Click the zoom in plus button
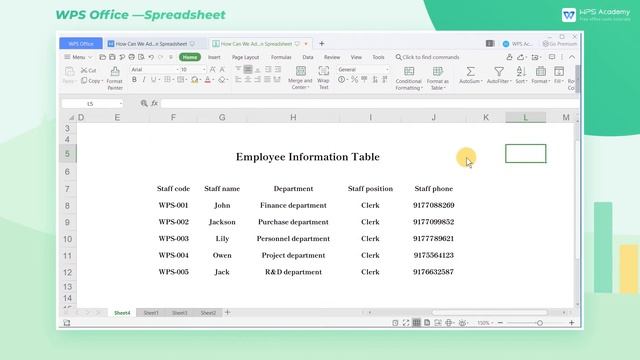 pos(571,323)
